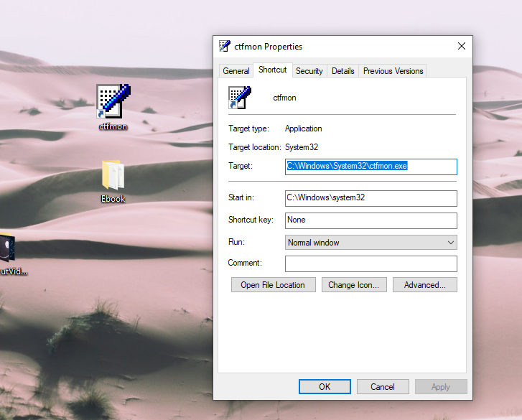Image resolution: width=522 pixels, height=420 pixels.
Task: Click the 'ctfmon Properties' title text
Action: (x=268, y=47)
